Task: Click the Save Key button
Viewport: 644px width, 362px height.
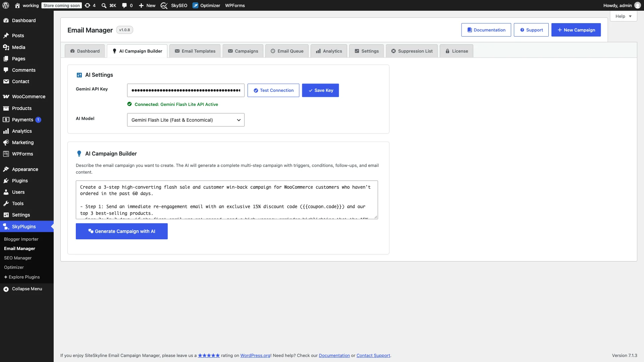Action: tap(320, 90)
